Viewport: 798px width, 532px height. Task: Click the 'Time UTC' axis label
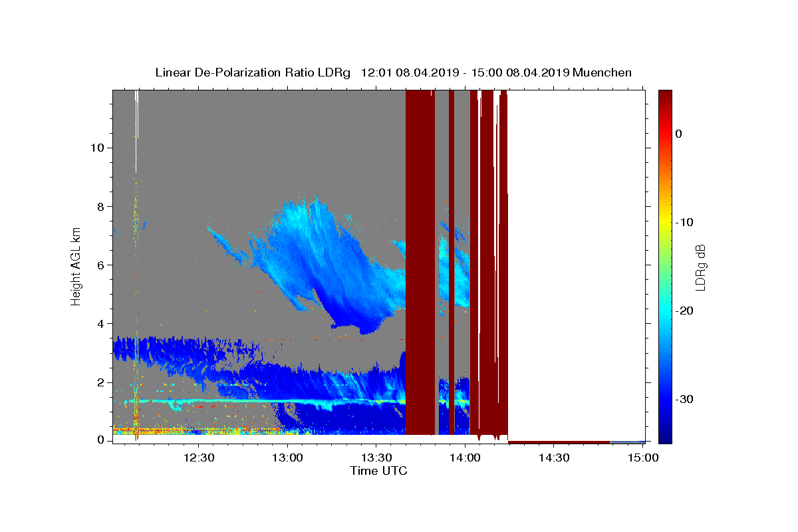(379, 471)
